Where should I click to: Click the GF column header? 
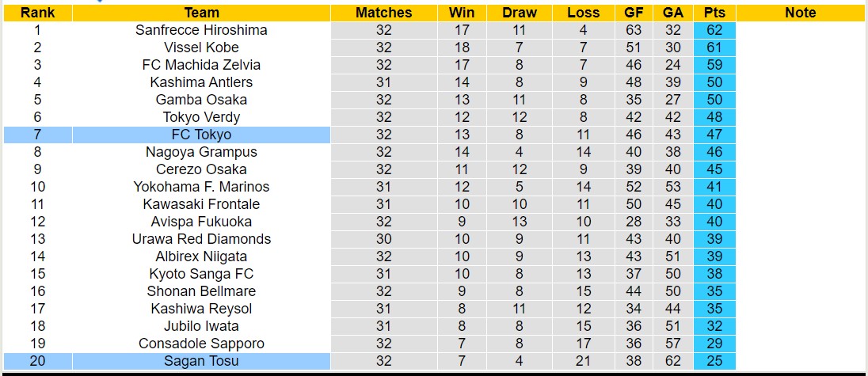[x=634, y=13]
